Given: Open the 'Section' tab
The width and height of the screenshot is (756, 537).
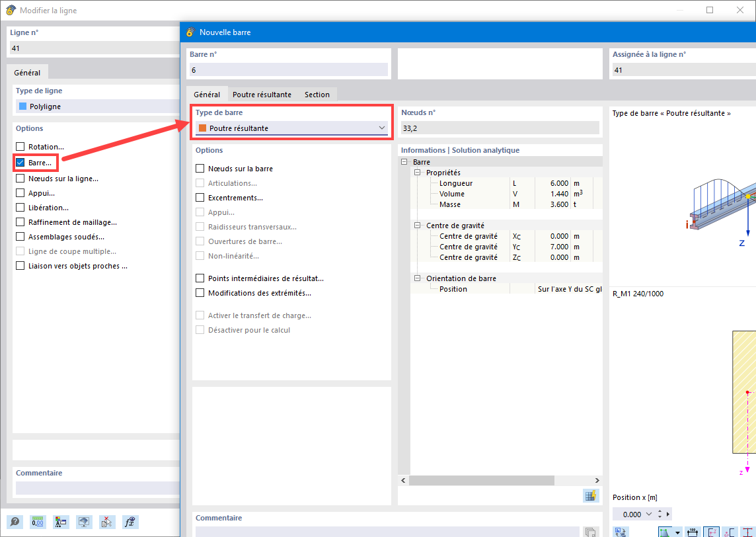Looking at the screenshot, I should point(317,94).
